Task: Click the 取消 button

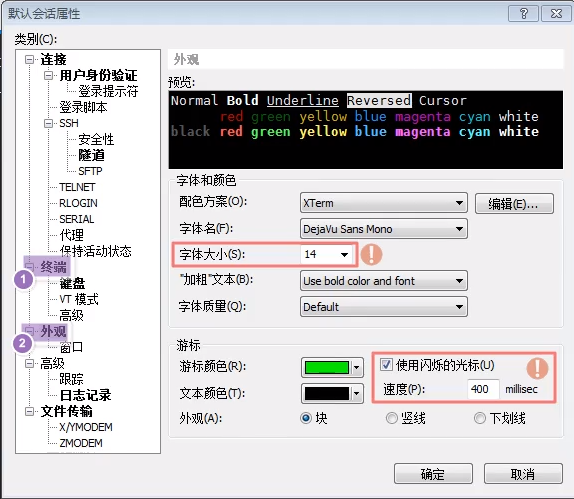Action: [x=523, y=474]
